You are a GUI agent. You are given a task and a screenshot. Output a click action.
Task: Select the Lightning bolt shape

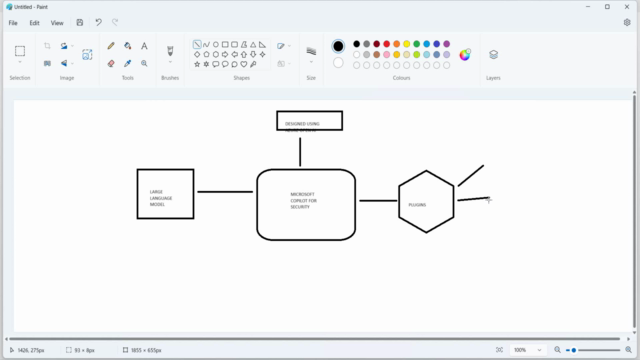[253, 64]
